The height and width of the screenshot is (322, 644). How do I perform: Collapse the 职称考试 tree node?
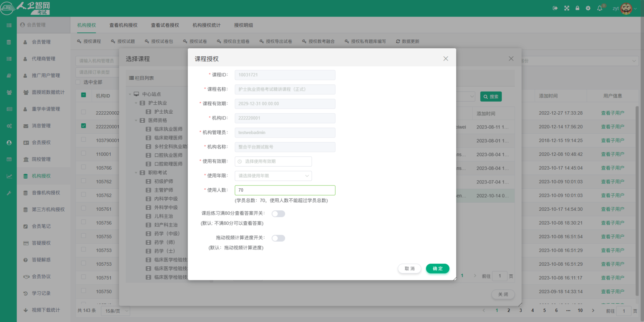(136, 172)
